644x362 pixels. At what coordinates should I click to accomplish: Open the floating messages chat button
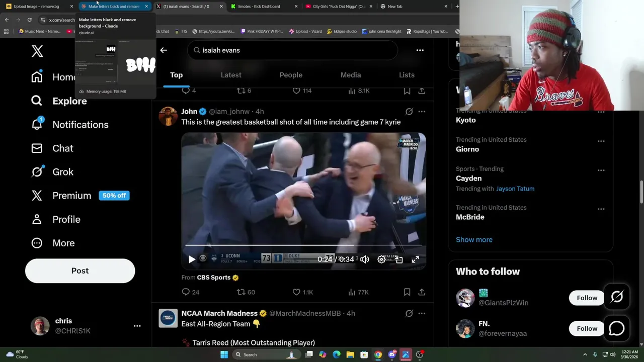click(x=617, y=328)
